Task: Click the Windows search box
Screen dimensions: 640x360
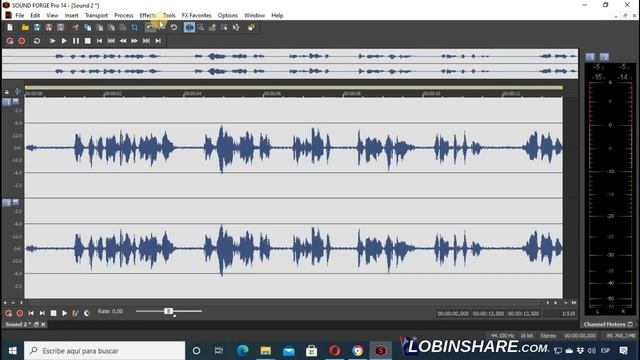Action: pyautogui.click(x=104, y=351)
